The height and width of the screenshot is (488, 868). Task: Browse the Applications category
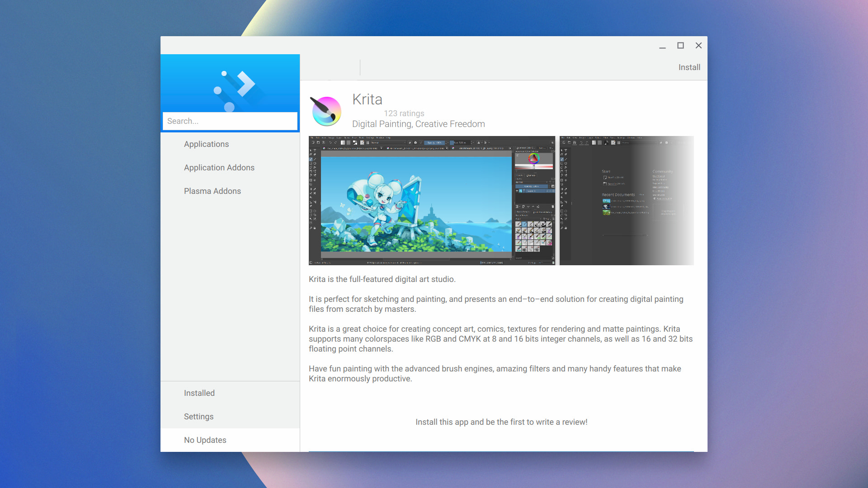206,144
